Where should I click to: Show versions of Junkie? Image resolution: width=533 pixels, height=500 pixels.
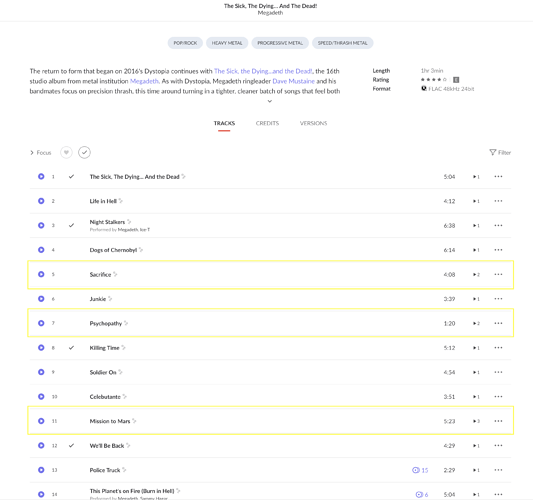[x=476, y=299]
